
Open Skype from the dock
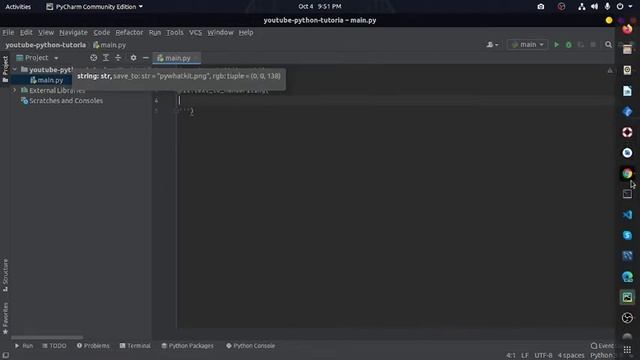pos(627,235)
